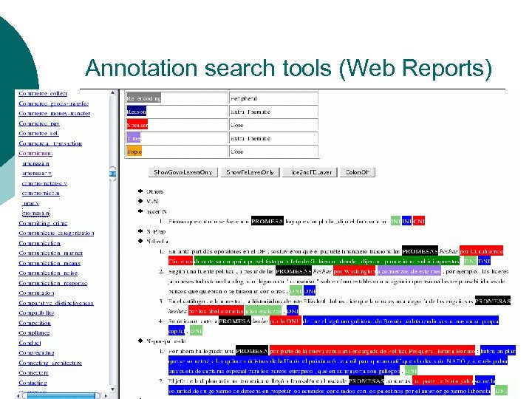Click the V-N bullet heading
Screen dimensions: 532x399
[152, 202]
